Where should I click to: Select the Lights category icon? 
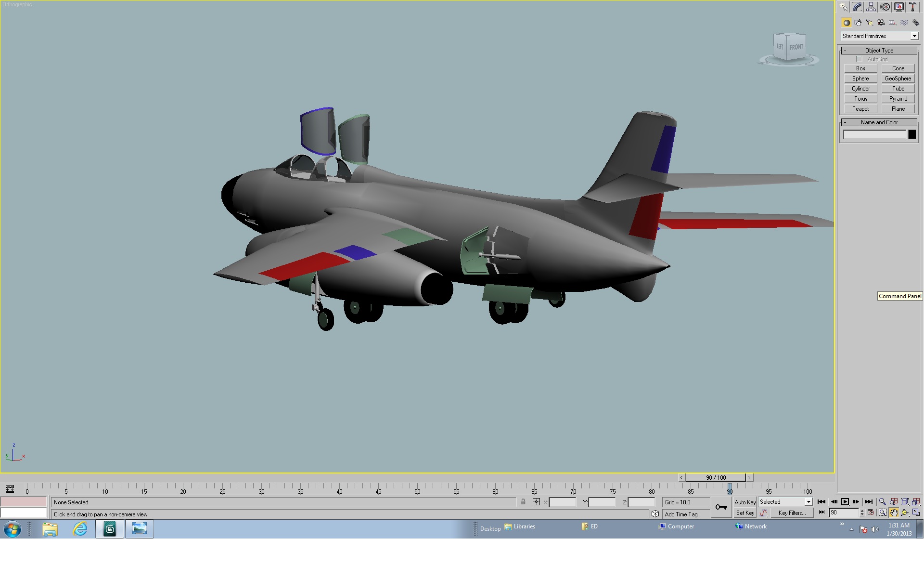869,23
